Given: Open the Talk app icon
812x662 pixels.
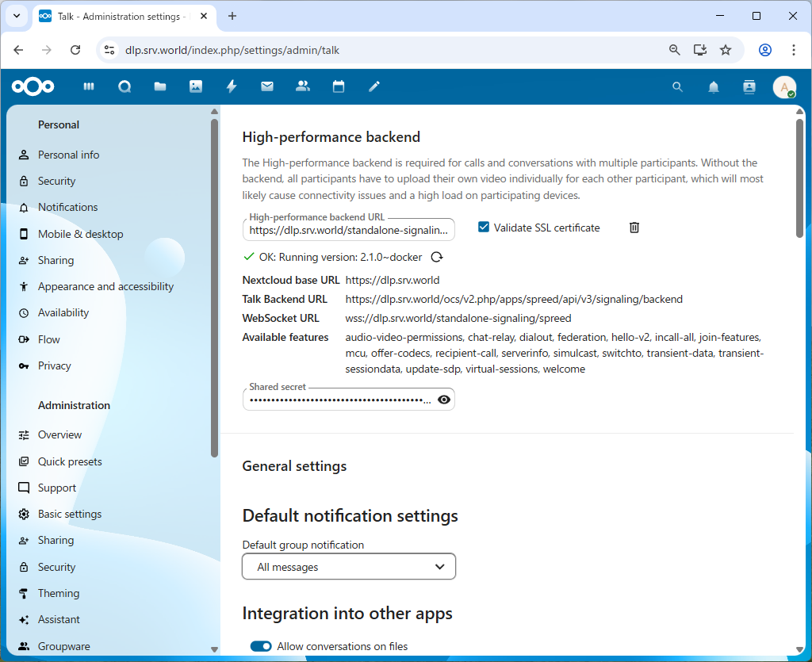Looking at the screenshot, I should (x=124, y=86).
